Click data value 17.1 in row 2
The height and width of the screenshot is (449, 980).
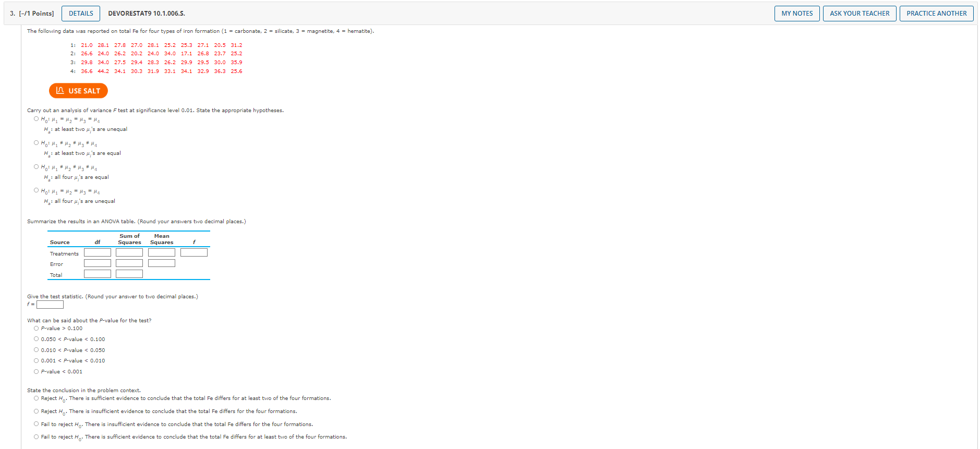pyautogui.click(x=186, y=54)
